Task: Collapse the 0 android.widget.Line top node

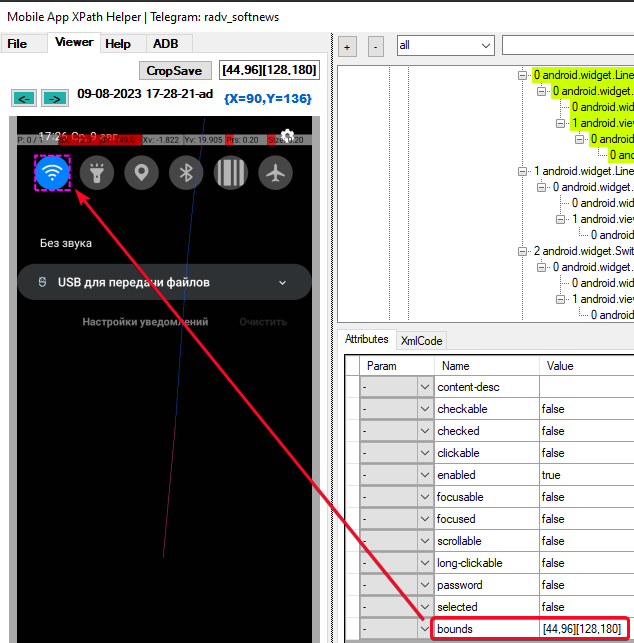Action: tap(522, 75)
